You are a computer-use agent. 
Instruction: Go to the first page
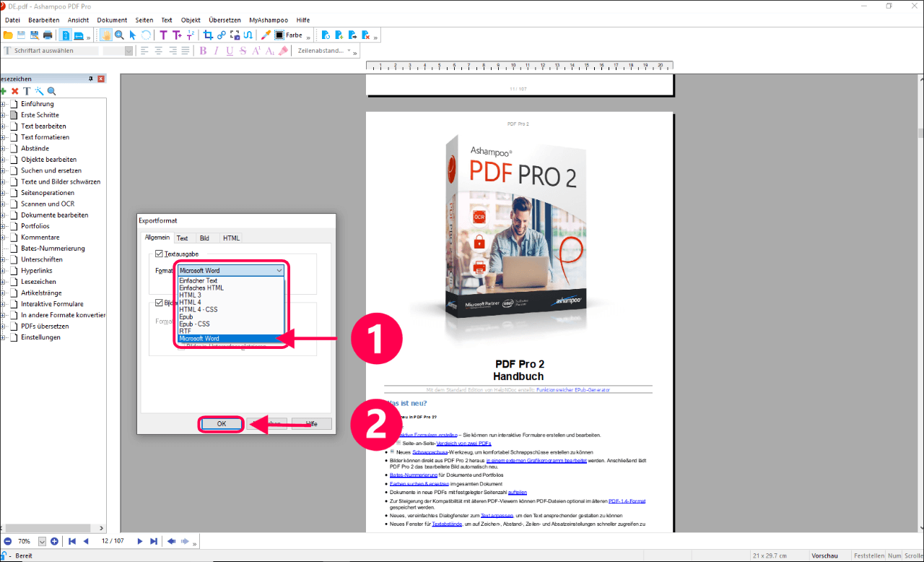72,541
